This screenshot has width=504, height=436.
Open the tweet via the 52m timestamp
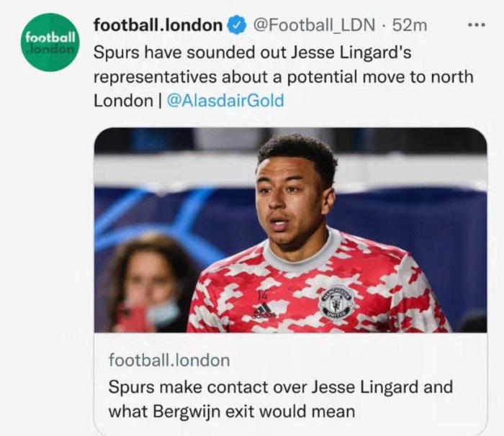(410, 25)
